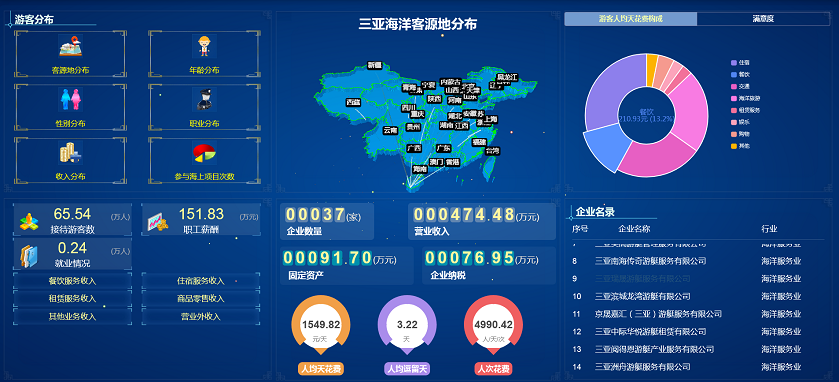This screenshot has height=382, width=839.
Task: Select row 11 京晟嘉汇（三亚）游艇服务有限公司
Action: (698, 314)
